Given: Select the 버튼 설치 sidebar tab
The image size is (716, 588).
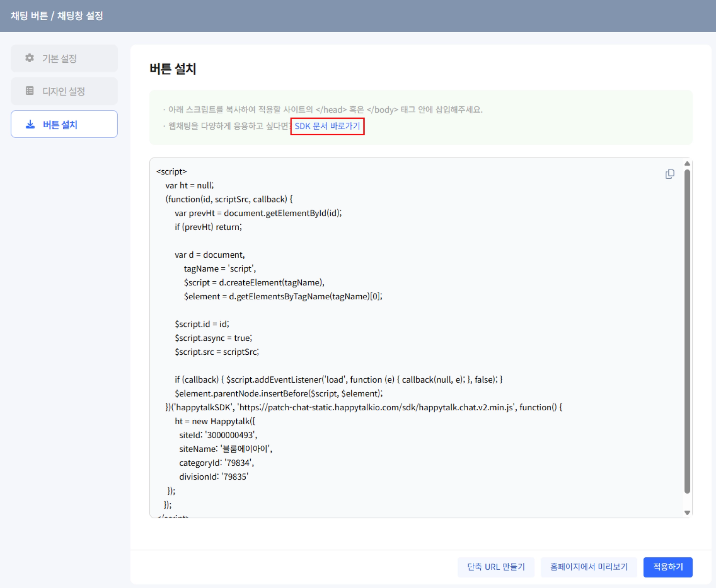Looking at the screenshot, I should (64, 125).
